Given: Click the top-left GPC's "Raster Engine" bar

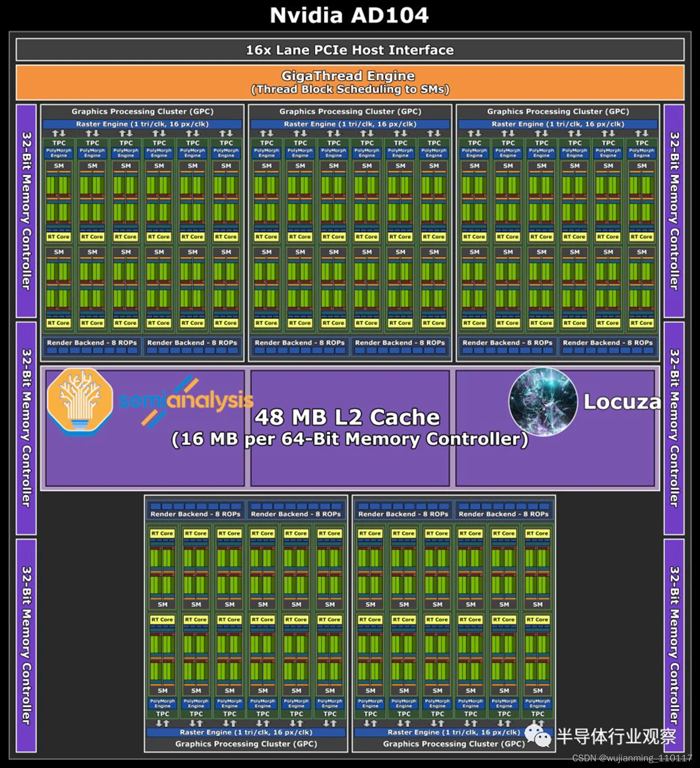Looking at the screenshot, I should [x=143, y=124].
